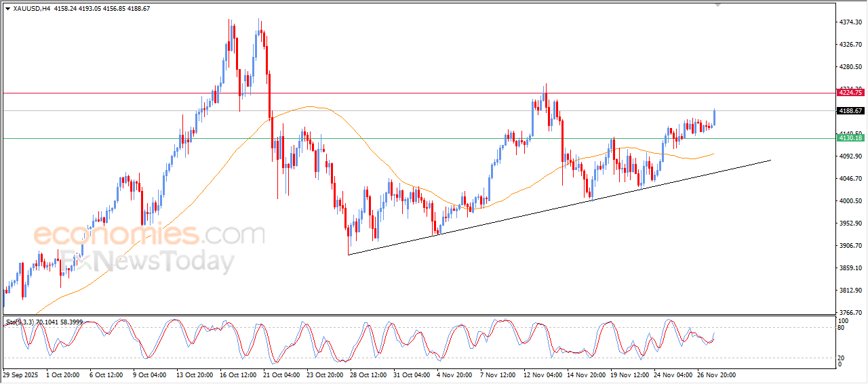Click the 16 Oct 12:00 time label

point(239,375)
